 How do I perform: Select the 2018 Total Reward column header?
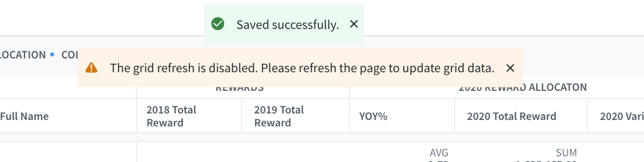click(171, 116)
